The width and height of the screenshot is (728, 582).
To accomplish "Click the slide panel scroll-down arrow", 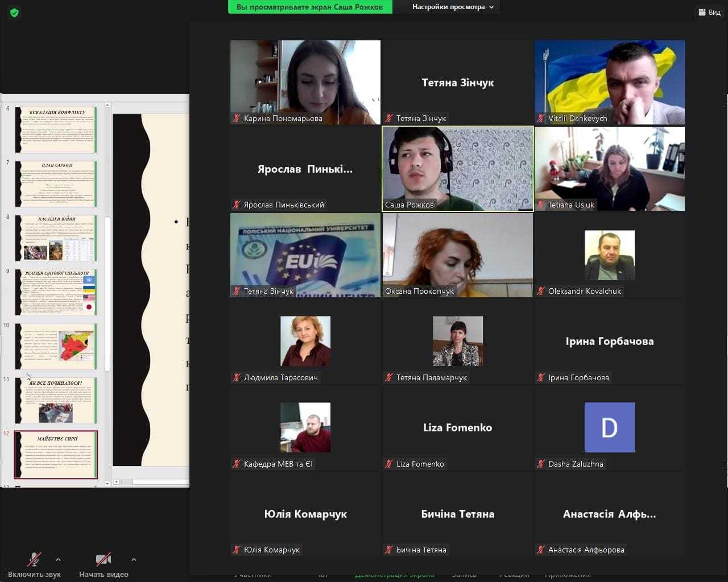I will point(107,483).
